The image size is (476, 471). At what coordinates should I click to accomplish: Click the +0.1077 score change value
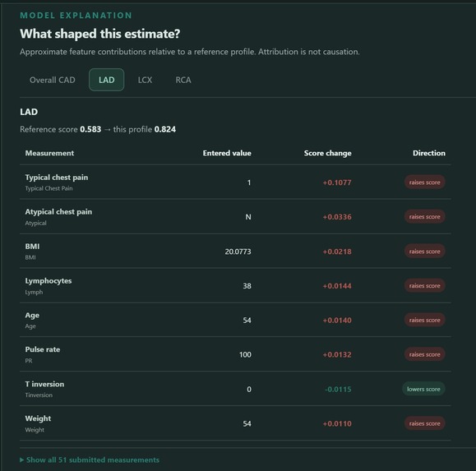coord(337,182)
